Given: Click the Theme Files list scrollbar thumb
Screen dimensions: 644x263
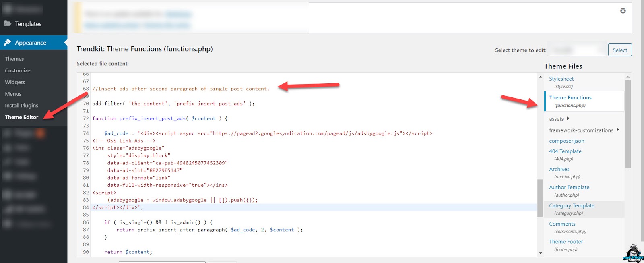Looking at the screenshot, I should click(628, 124).
